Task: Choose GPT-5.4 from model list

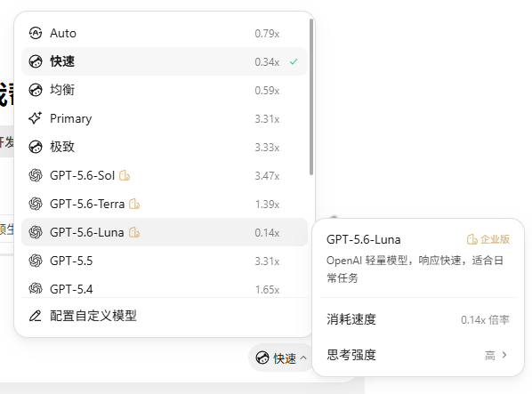Action: [165, 289]
